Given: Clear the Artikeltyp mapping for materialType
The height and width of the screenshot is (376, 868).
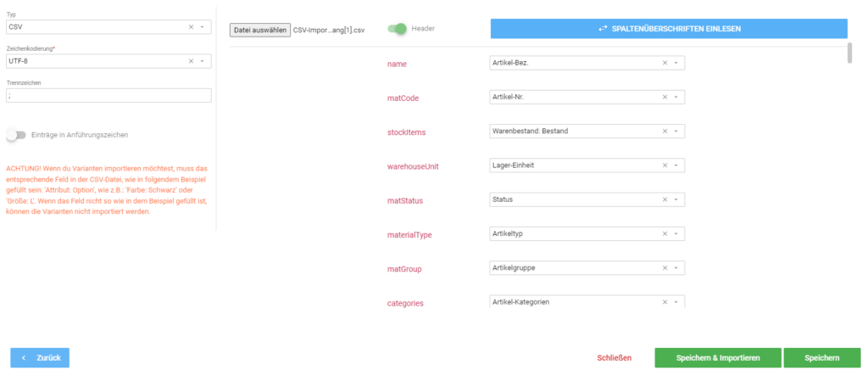Looking at the screenshot, I should click(665, 234).
